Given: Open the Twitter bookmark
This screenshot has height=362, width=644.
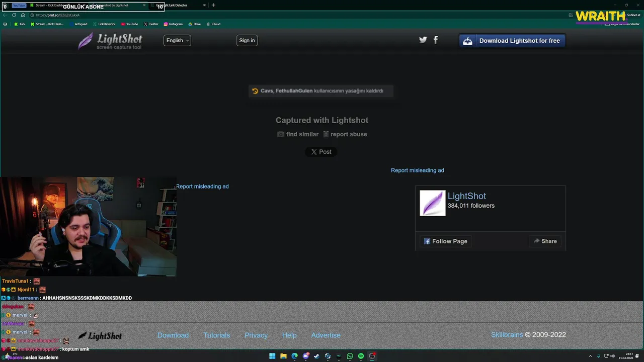Looking at the screenshot, I should coord(151,24).
